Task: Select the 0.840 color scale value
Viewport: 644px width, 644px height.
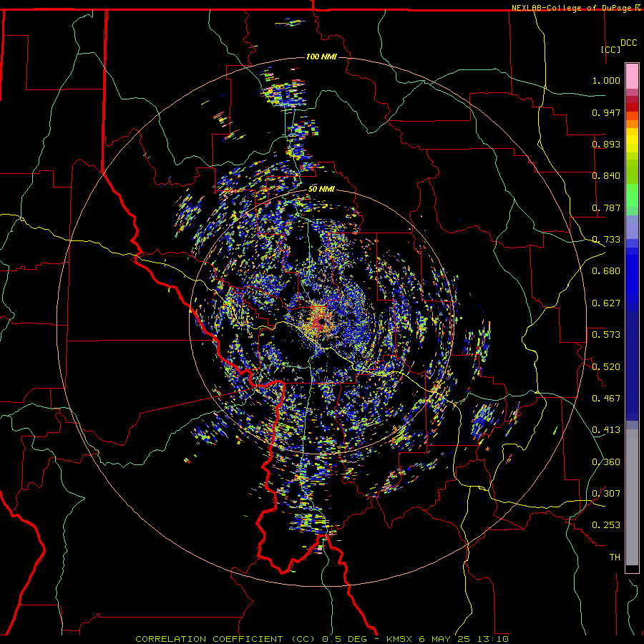Action: pyautogui.click(x=606, y=176)
